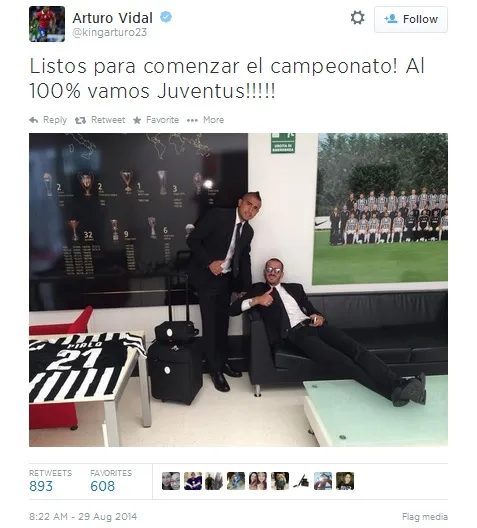The width and height of the screenshot is (477, 528).
Task: Open the 608 favorites count
Action: [103, 486]
